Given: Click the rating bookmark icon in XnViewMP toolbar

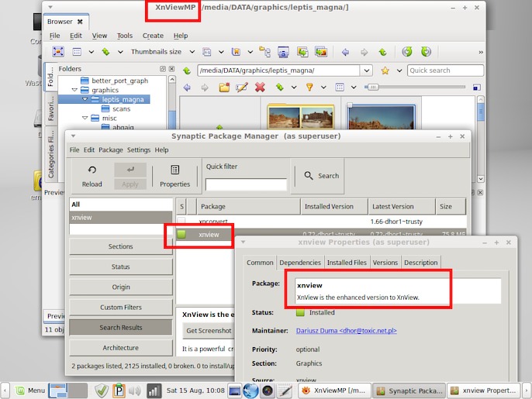Looking at the screenshot, I should [236, 52].
